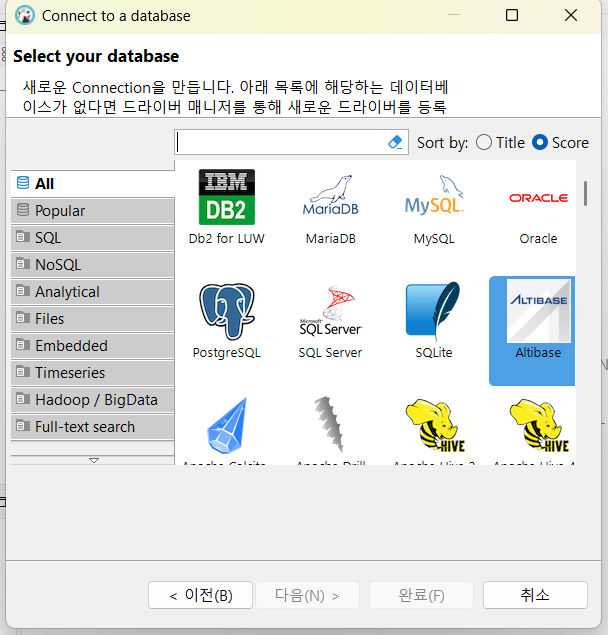
Task: Open the Analytical category
Action: pos(93,292)
